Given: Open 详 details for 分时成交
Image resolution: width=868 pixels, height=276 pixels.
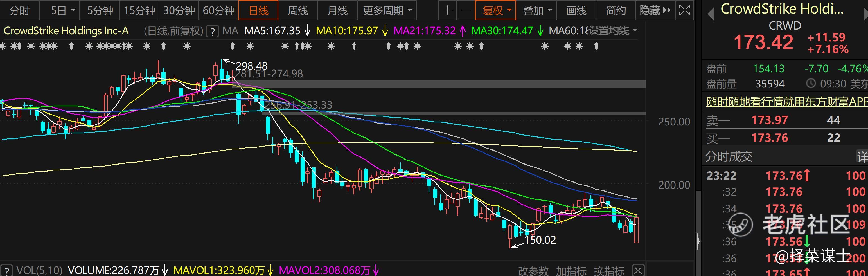Looking at the screenshot, I should pyautogui.click(x=863, y=156).
